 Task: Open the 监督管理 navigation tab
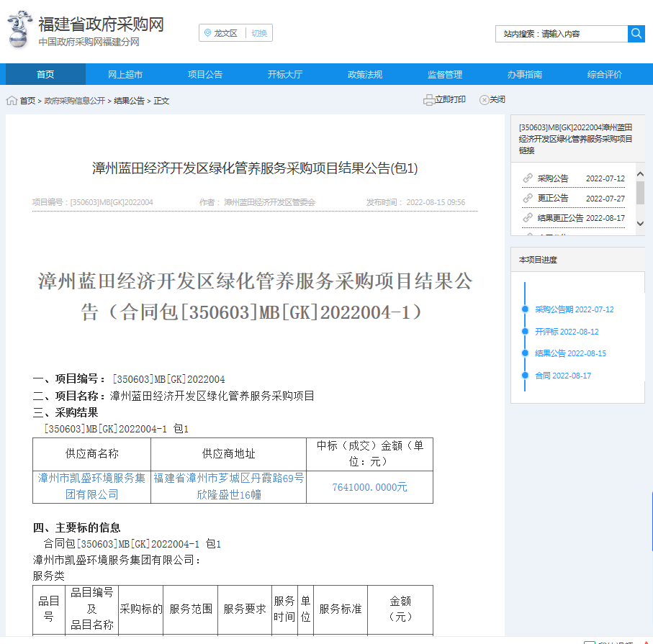[x=445, y=75]
